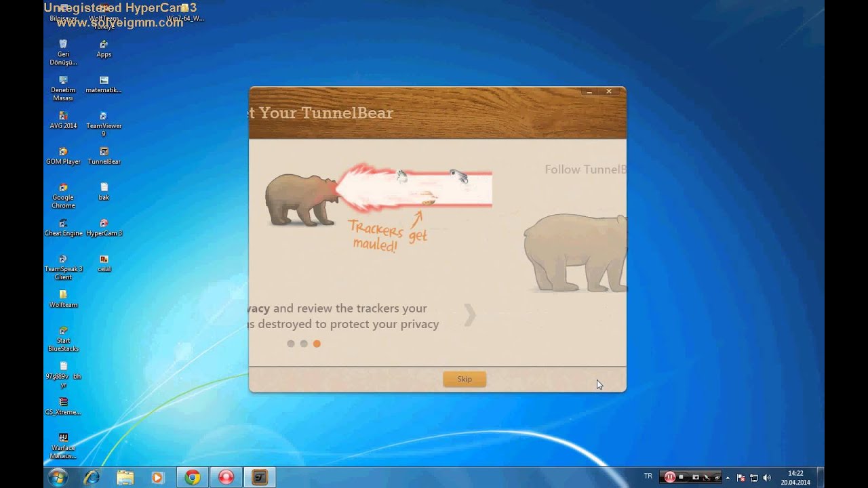Select the orange third tour page dot

[317, 344]
